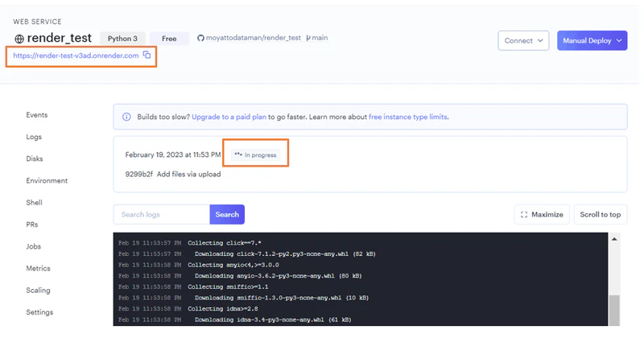Image resolution: width=644 pixels, height=338 pixels.
Task: Click the GitHub icon next to moyattodataman/render_test
Action: [x=200, y=38]
